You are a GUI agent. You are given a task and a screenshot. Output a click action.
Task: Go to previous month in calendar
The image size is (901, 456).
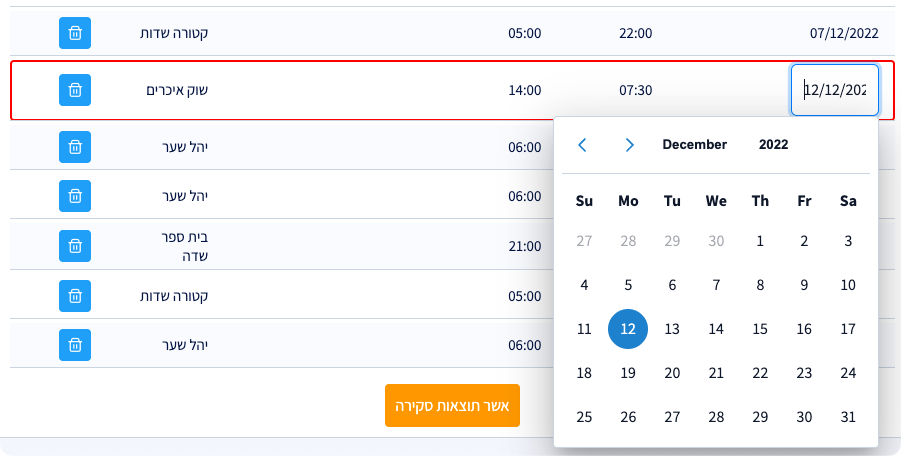[x=583, y=145]
